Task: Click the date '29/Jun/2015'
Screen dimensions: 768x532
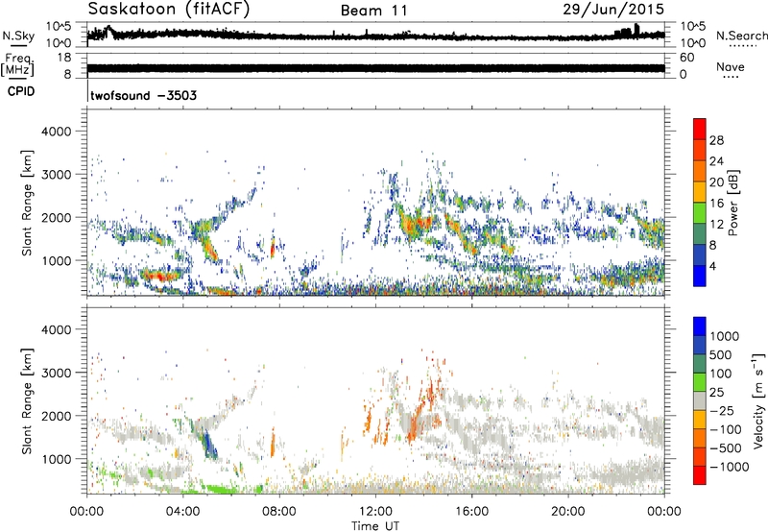Action: [613, 10]
